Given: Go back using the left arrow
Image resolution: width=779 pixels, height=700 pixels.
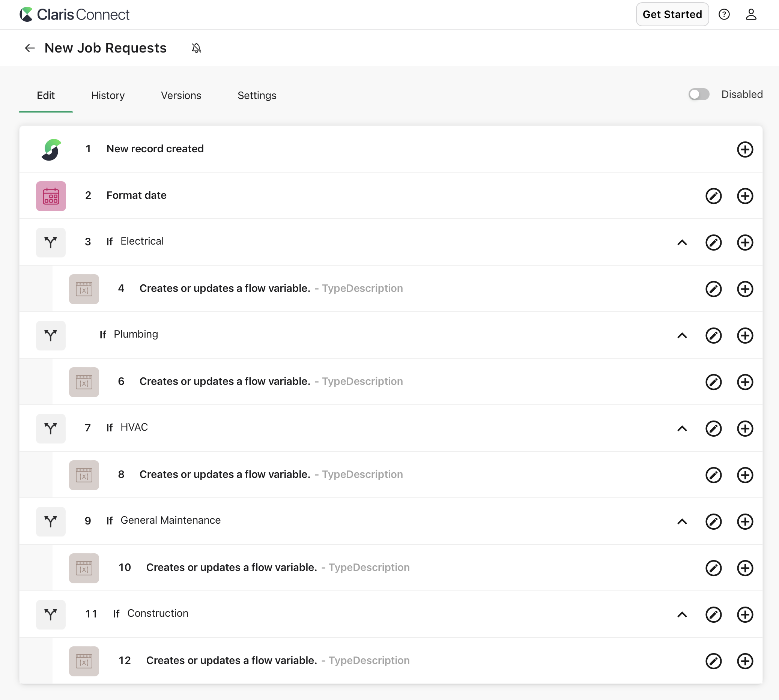Looking at the screenshot, I should click(x=30, y=48).
